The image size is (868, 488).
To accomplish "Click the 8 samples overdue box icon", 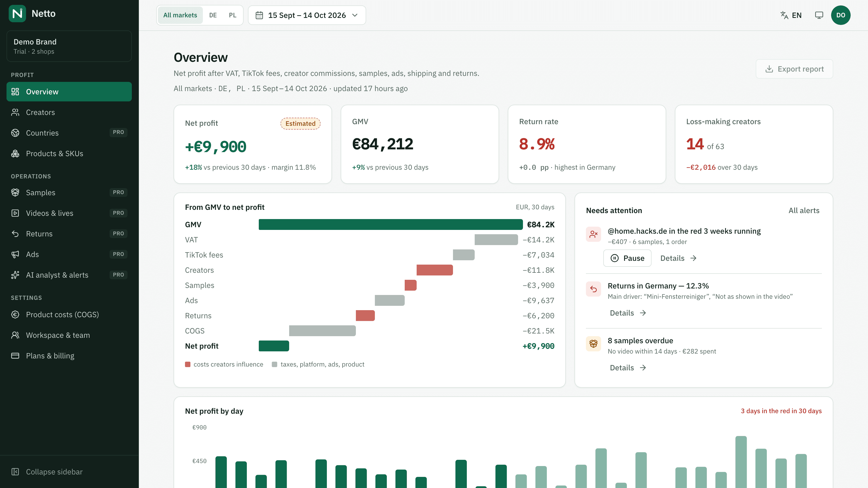I will tap(593, 343).
